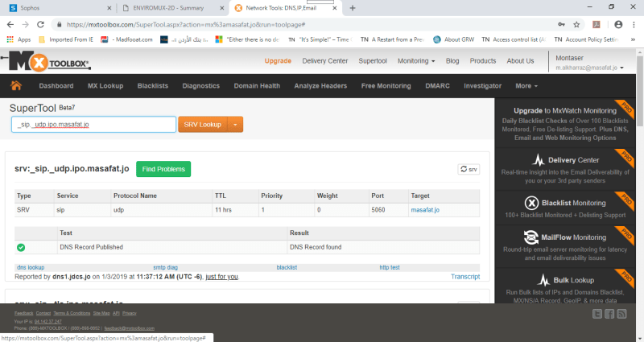Open new browser tab plus button

[x=353, y=8]
